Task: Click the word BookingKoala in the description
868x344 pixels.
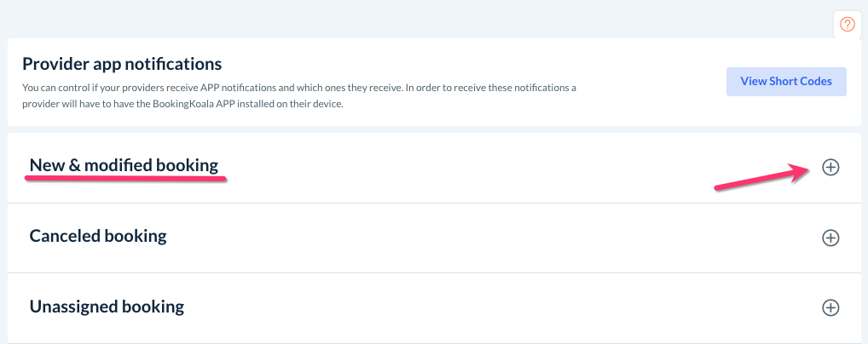Action: (x=202, y=105)
